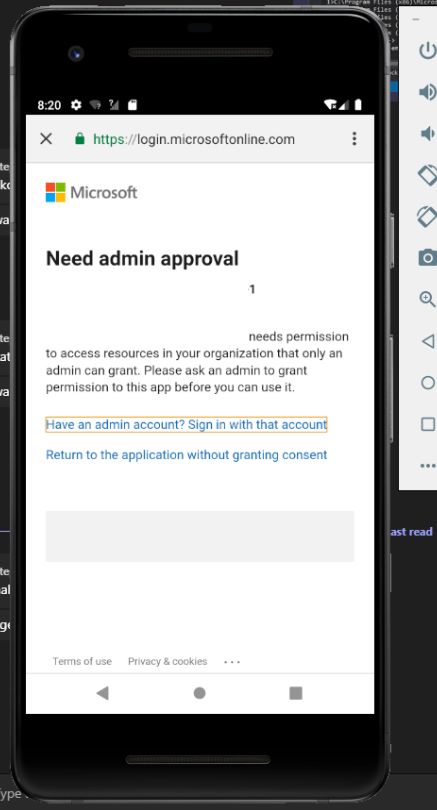The width and height of the screenshot is (437, 810).
Task: Open the footer ellipsis more options
Action: pyautogui.click(x=232, y=662)
